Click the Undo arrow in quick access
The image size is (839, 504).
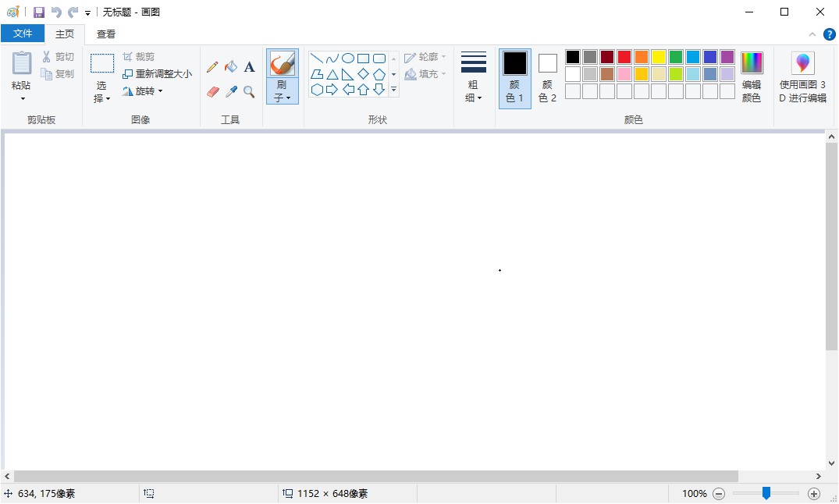[56, 12]
